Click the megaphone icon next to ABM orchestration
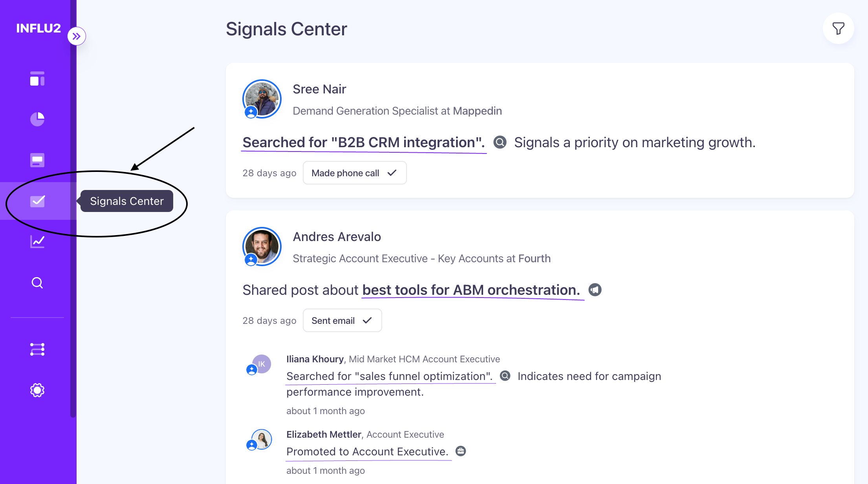 pyautogui.click(x=595, y=290)
